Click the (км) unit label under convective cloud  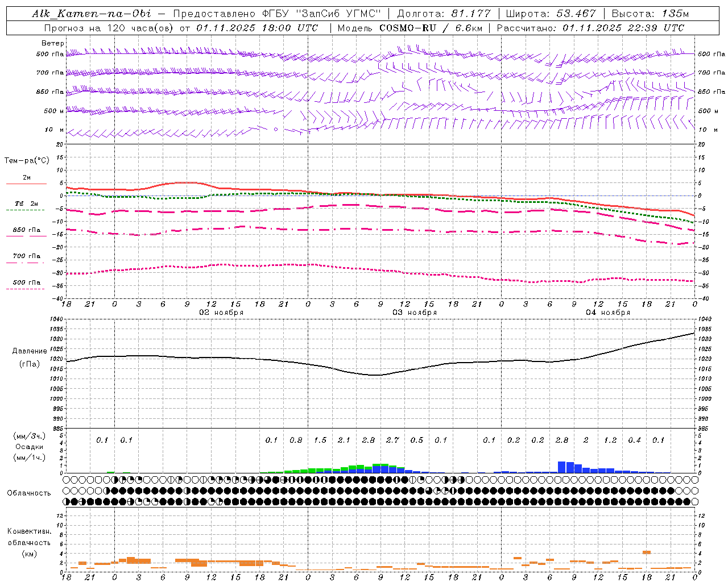pos(30,554)
